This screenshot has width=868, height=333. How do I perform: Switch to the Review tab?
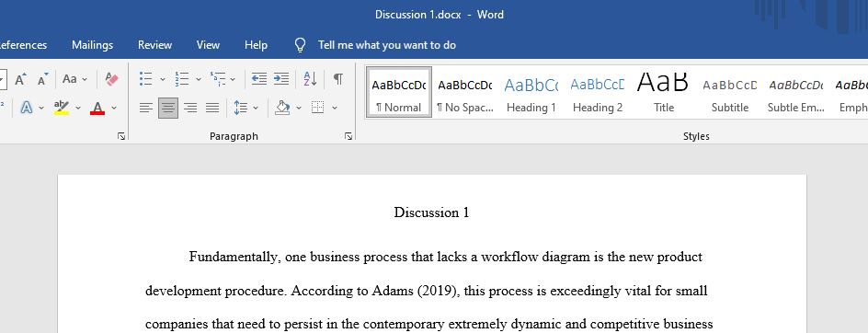[x=155, y=45]
